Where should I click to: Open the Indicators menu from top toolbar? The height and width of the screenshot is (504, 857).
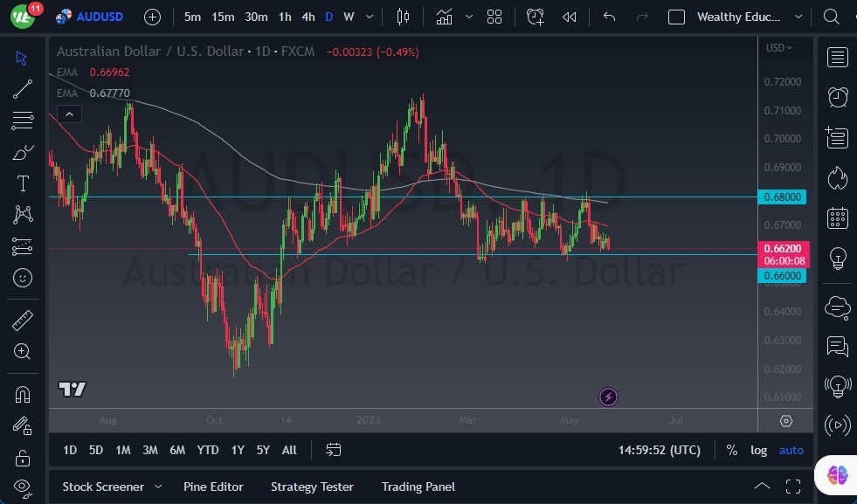tap(444, 17)
